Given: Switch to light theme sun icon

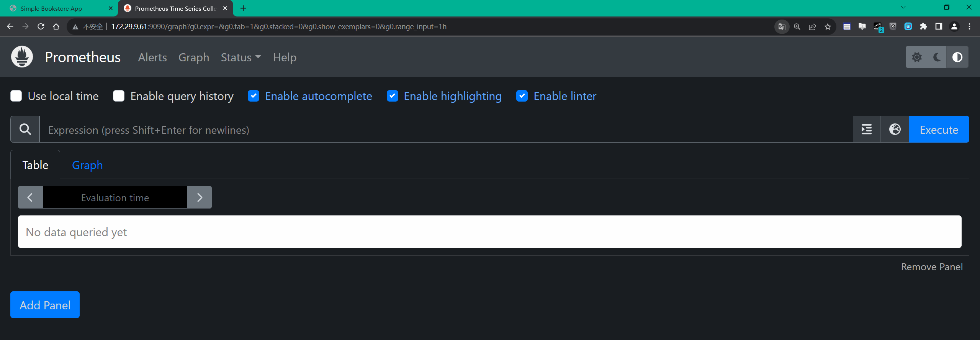Looking at the screenshot, I should [916, 57].
